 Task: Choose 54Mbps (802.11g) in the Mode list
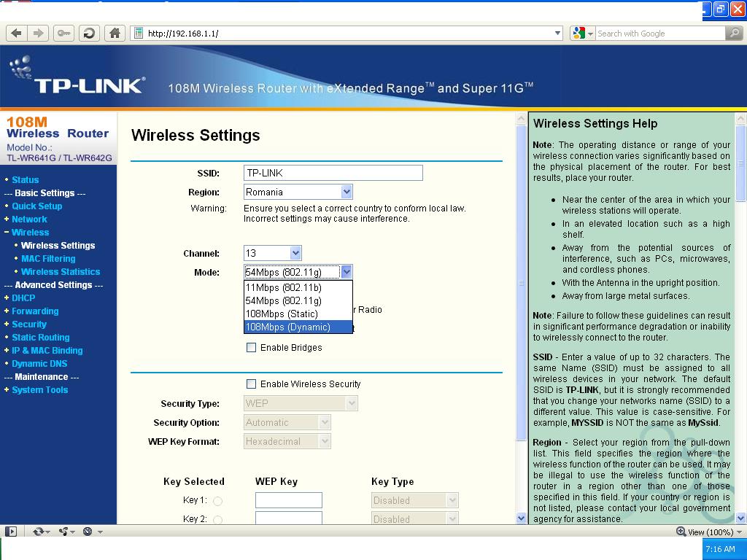click(298, 301)
